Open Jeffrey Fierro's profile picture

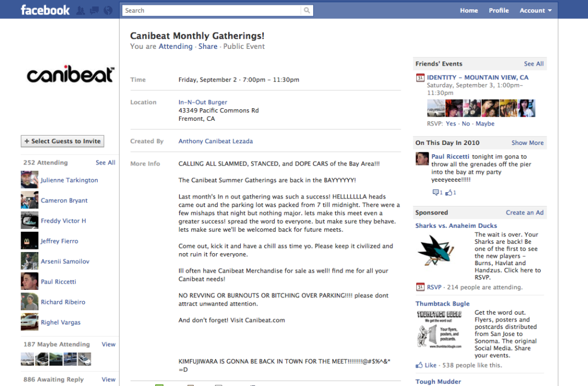29,240
